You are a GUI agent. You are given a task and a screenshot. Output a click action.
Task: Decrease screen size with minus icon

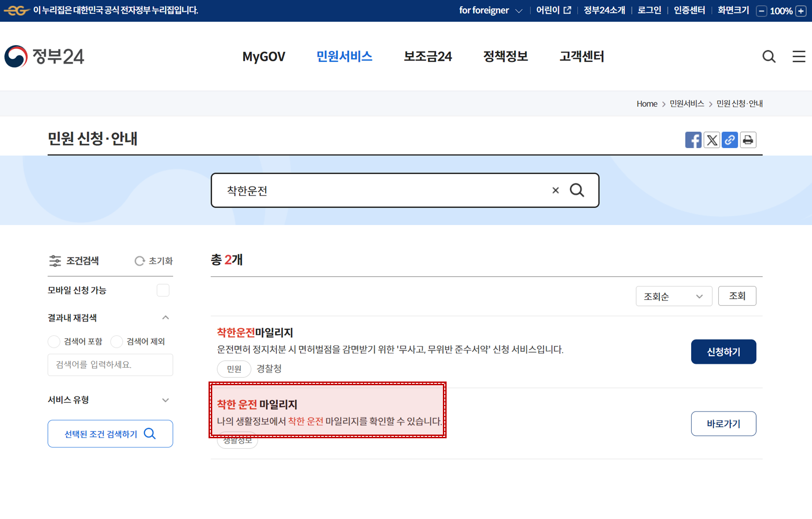[x=762, y=11]
